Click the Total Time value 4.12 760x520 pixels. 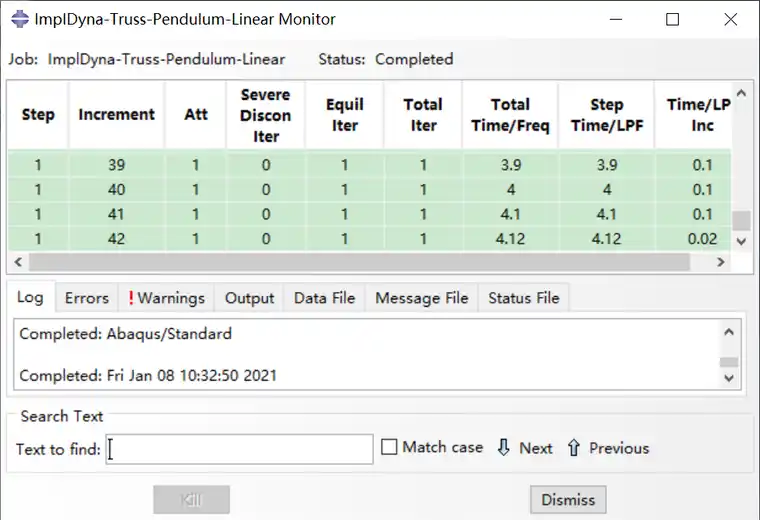[511, 238]
